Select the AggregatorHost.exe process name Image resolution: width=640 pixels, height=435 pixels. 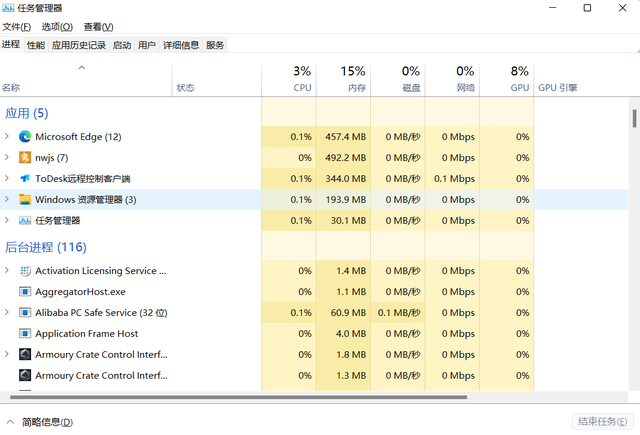click(80, 292)
